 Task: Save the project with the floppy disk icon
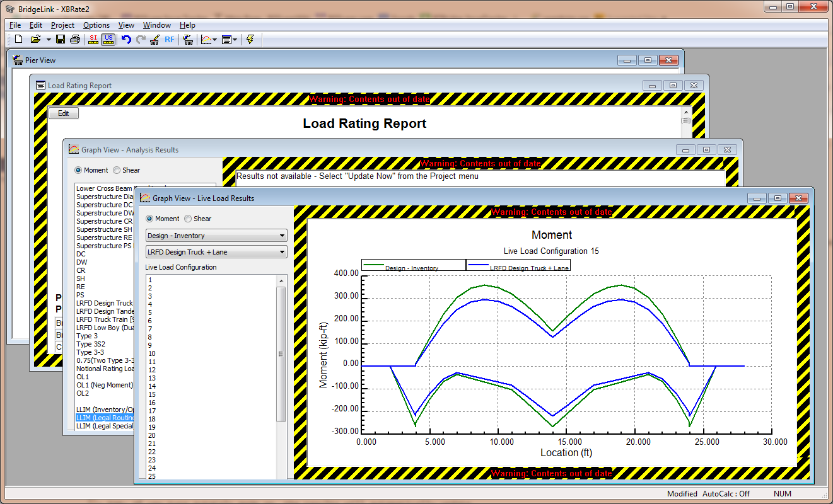(61, 40)
